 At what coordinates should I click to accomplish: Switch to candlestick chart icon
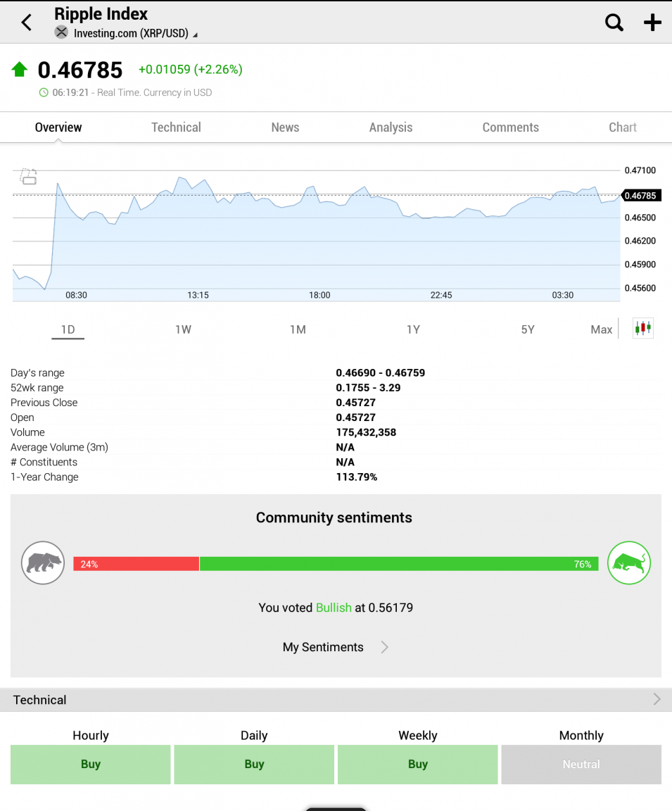pos(643,328)
